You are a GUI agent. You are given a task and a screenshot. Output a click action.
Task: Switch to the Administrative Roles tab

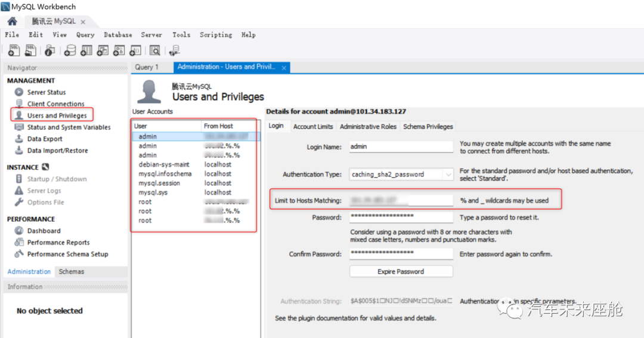(368, 126)
